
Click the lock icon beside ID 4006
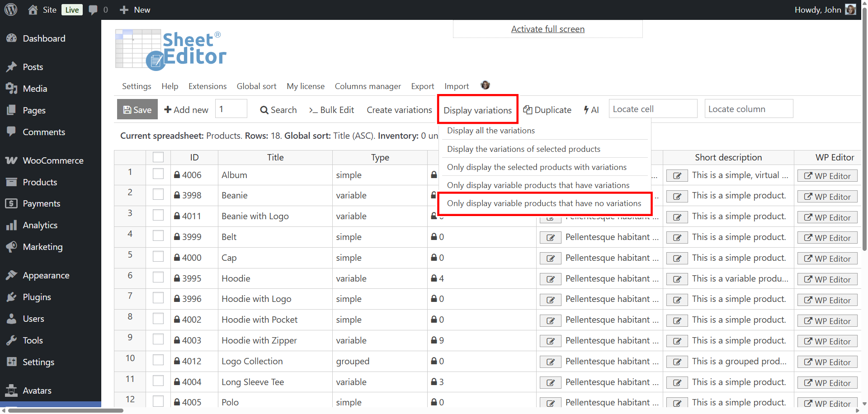point(177,174)
